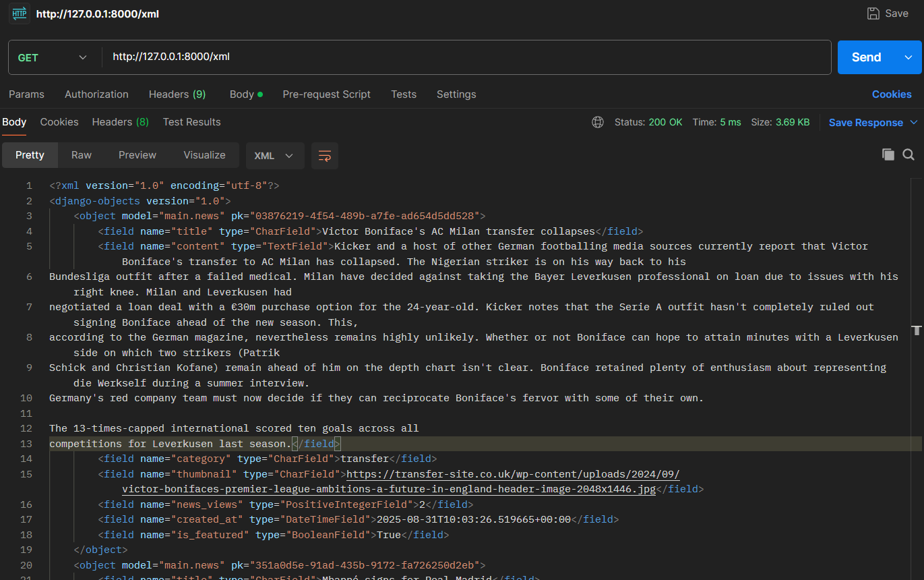Click the django-objects opening tag on line 2
Viewport: 924px width, 580px height.
pyautogui.click(x=140, y=201)
